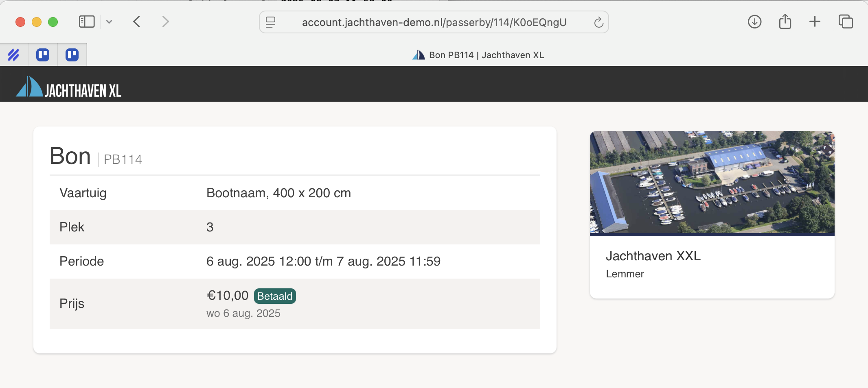Click the Prijs row label

click(72, 303)
